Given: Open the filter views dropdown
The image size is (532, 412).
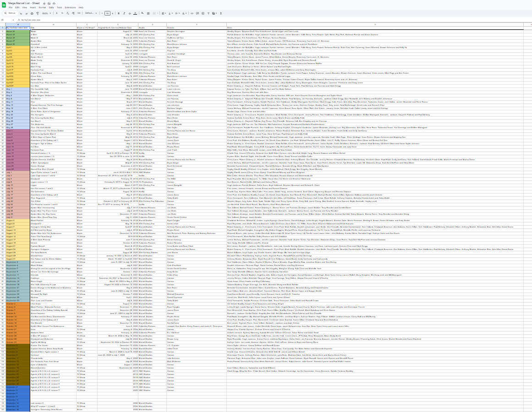Looking at the screenshot, I should [x=215, y=13].
